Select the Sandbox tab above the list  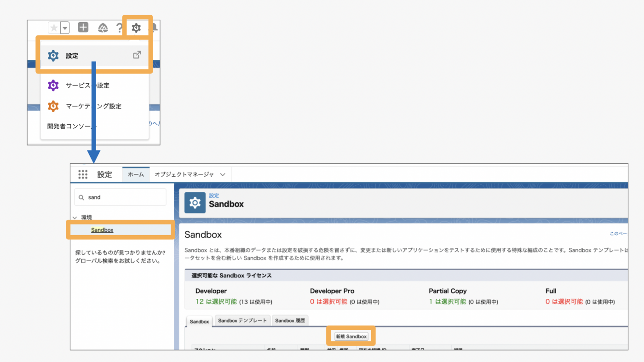click(x=200, y=322)
